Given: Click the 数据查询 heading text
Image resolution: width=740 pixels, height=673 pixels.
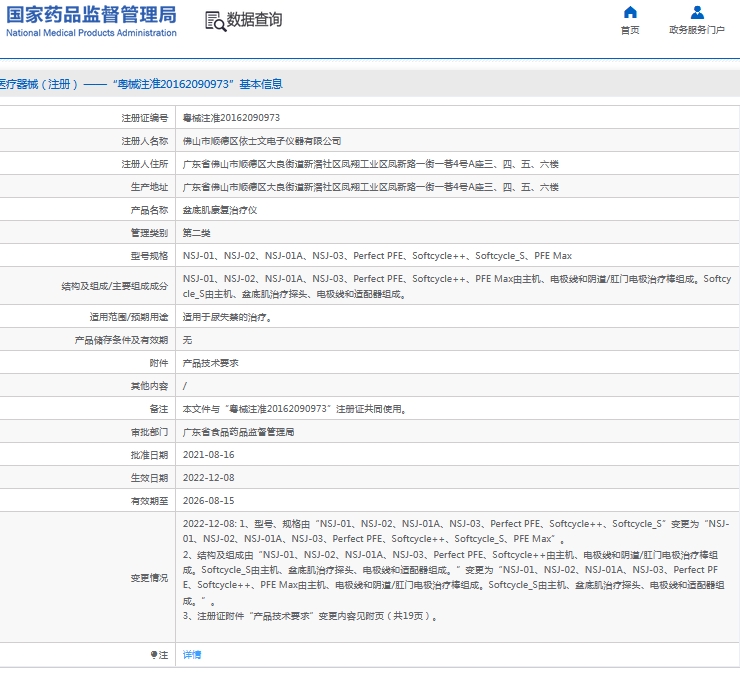Looking at the screenshot, I should 254,20.
